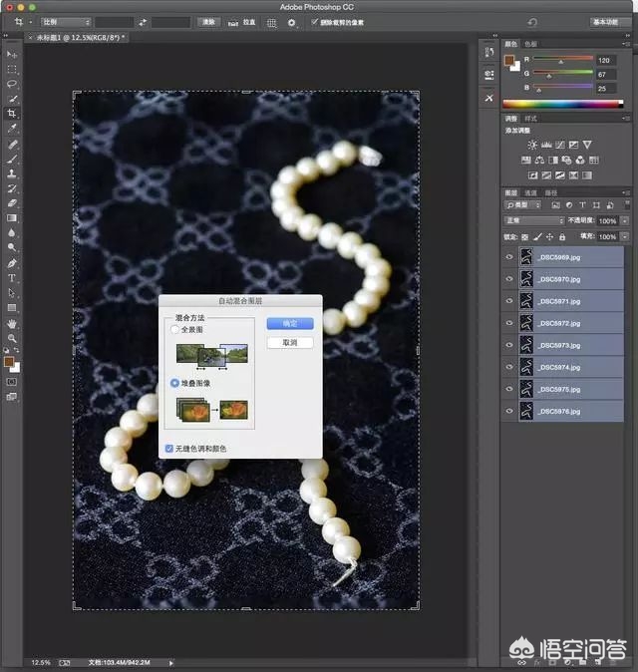Screen dimensions: 638x672
Task: Select the Horizontal Type tool
Action: [12, 278]
